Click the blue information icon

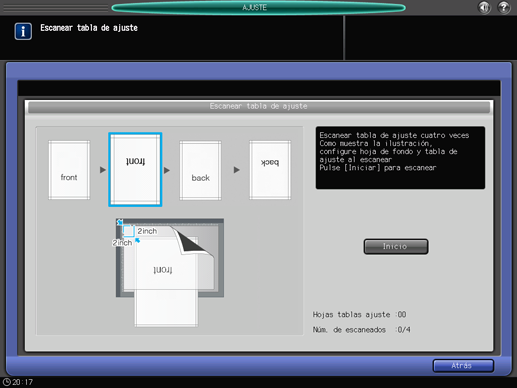click(x=23, y=31)
